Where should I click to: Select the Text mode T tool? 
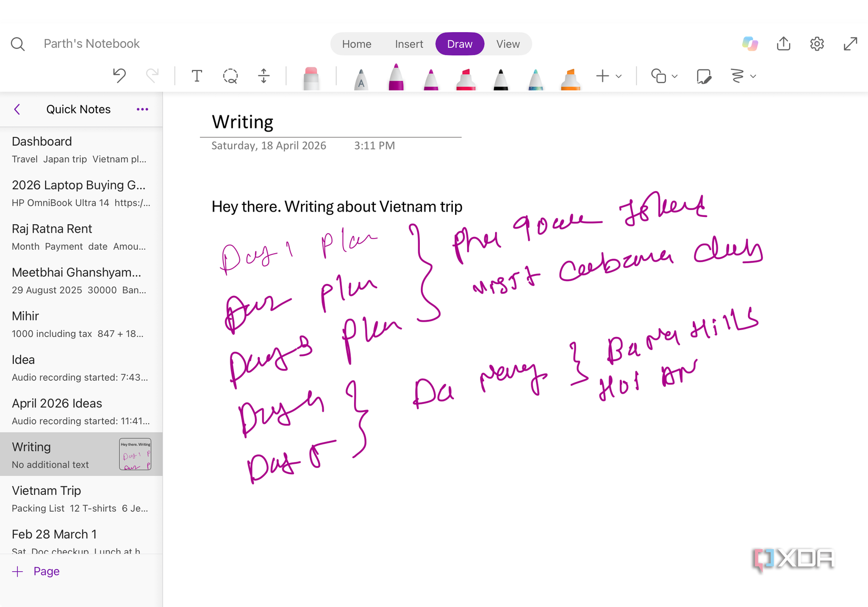197,76
